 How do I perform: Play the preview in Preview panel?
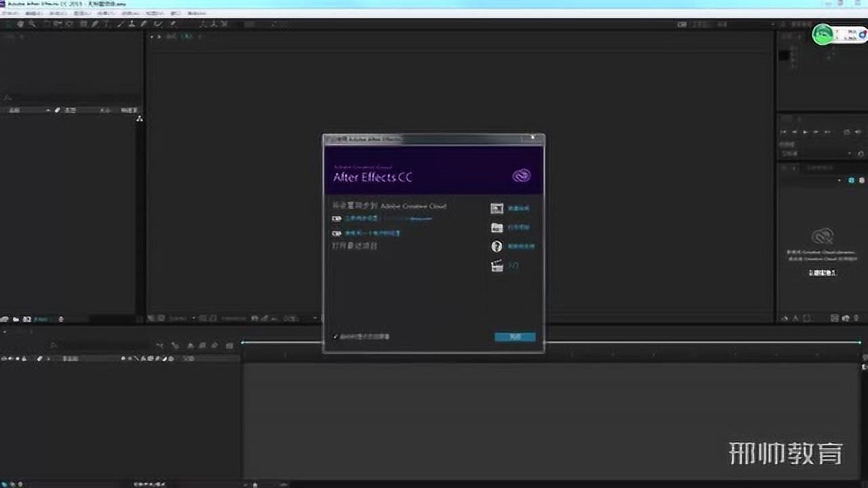point(805,132)
